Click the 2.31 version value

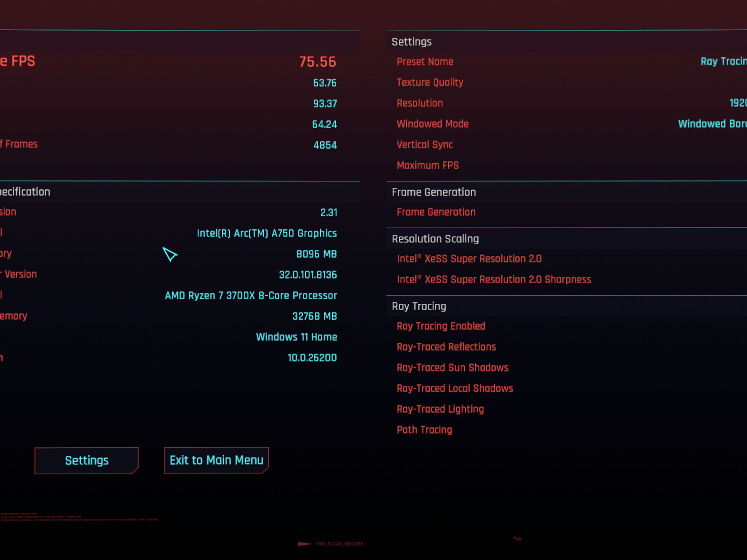tap(329, 213)
